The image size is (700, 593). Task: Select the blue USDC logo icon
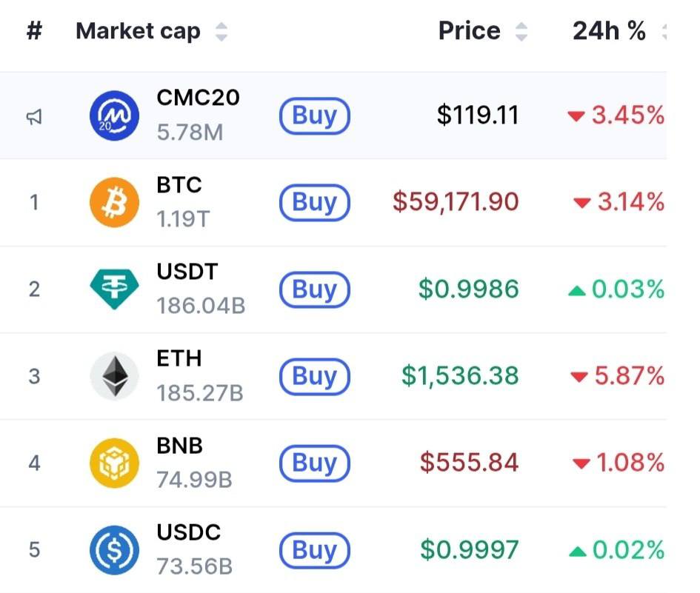114,550
